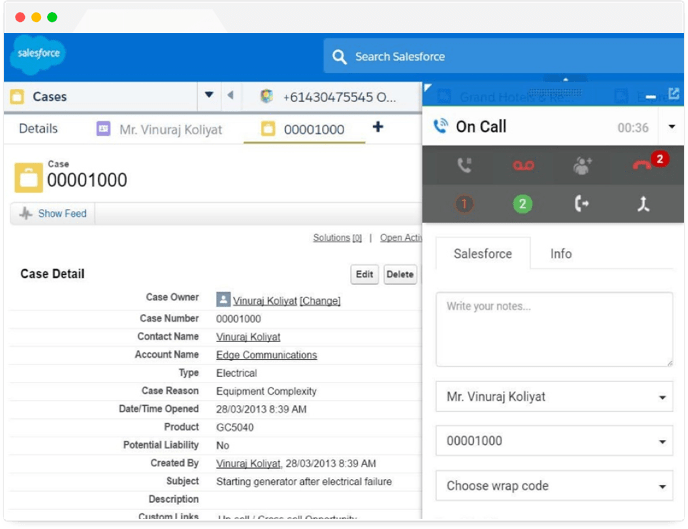688x529 pixels.
Task: Click the GC5040 product value
Action: (235, 427)
